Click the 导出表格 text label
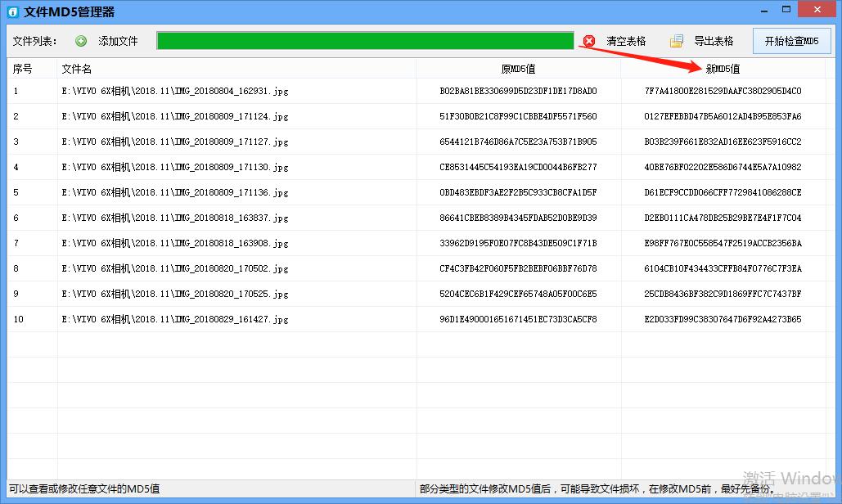Viewport: 842px width, 504px height. tap(714, 41)
